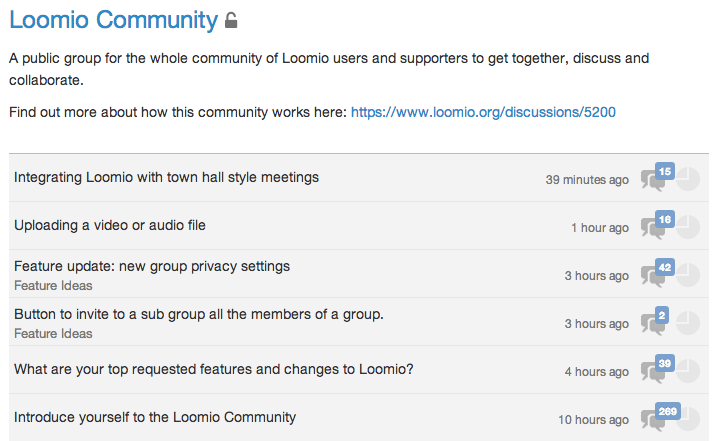
Task: Click the pie chart icon in the top requested features row
Action: (688, 371)
